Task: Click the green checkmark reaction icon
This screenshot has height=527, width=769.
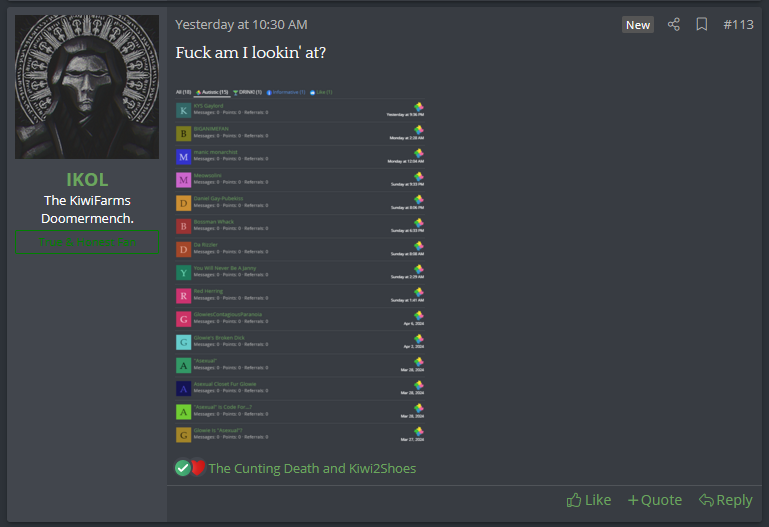Action: [182, 467]
